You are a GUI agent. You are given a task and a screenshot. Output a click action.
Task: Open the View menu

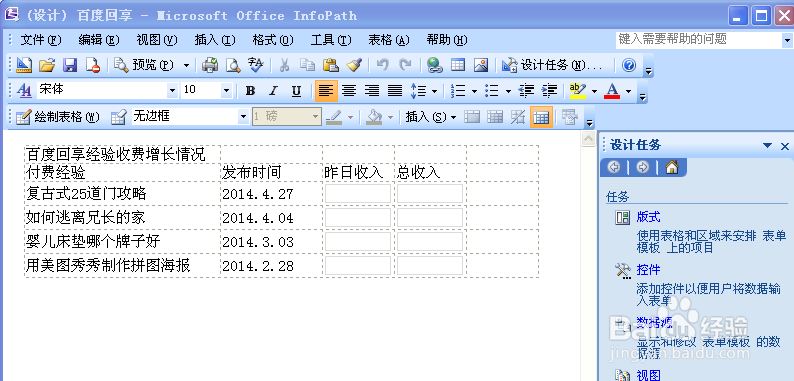pos(157,40)
